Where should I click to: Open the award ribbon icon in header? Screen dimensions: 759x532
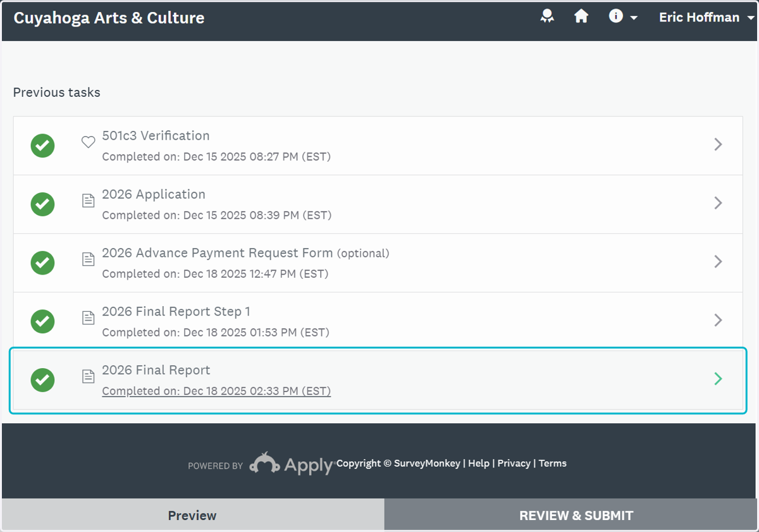[547, 17]
